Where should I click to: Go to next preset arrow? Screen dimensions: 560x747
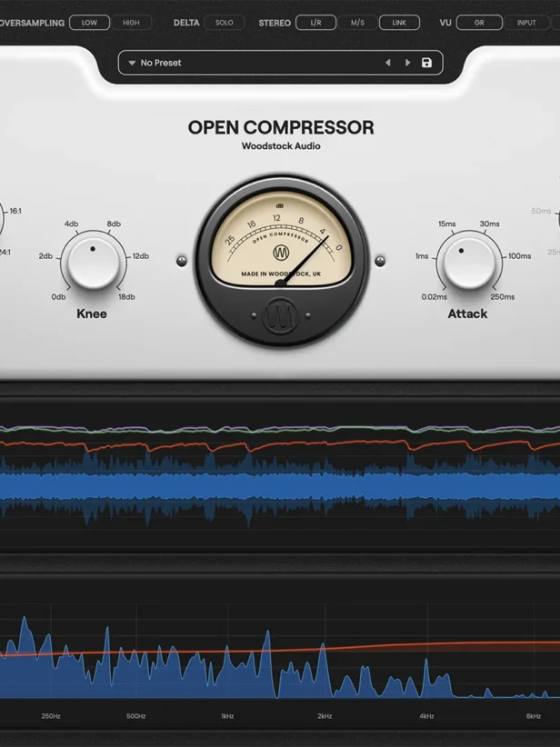coord(407,63)
